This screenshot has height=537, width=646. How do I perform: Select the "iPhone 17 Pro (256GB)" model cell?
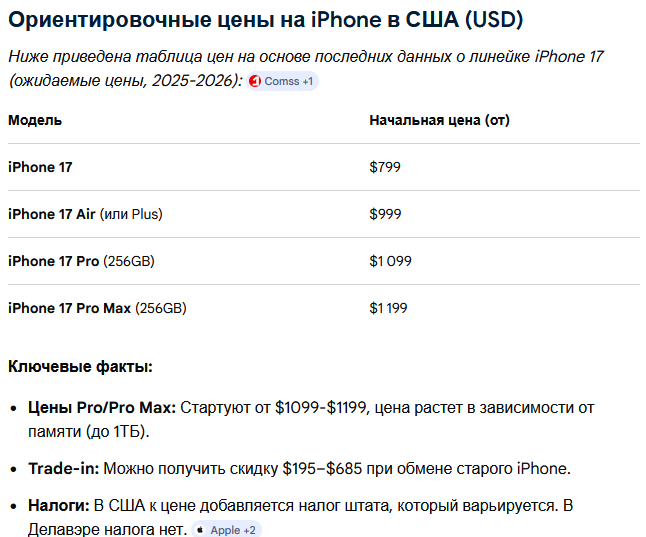[x=81, y=261]
